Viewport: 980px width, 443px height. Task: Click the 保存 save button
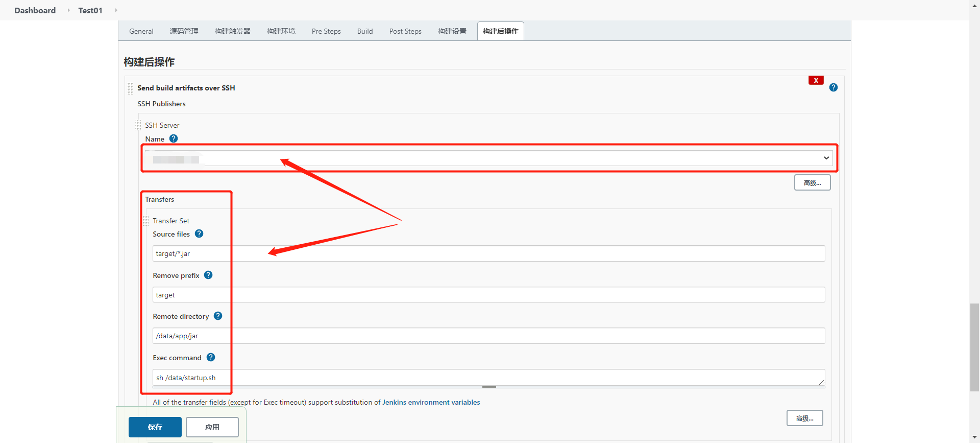point(155,427)
